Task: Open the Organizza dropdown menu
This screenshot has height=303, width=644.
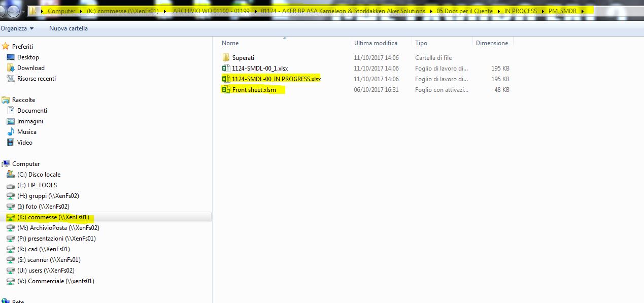Action: click(x=17, y=28)
